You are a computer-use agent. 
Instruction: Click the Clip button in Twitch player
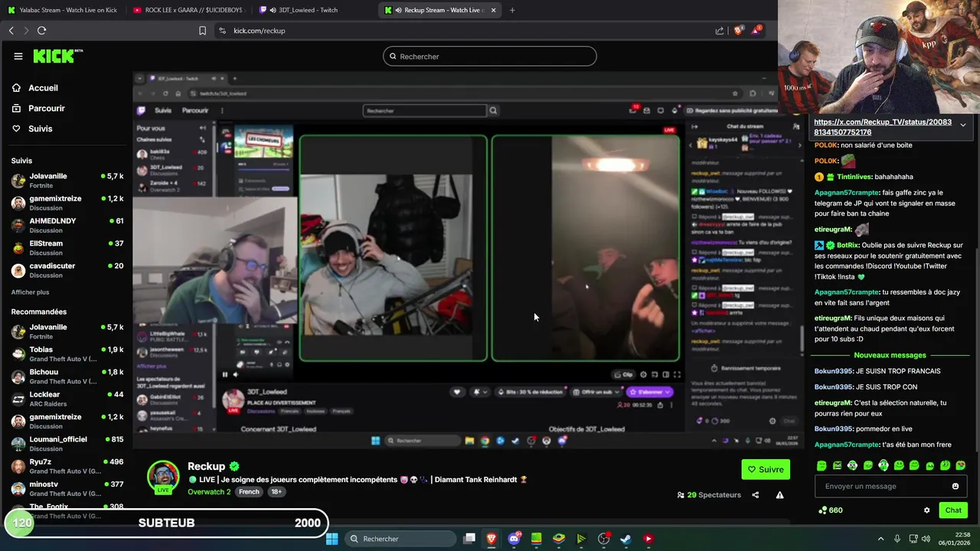click(x=622, y=374)
